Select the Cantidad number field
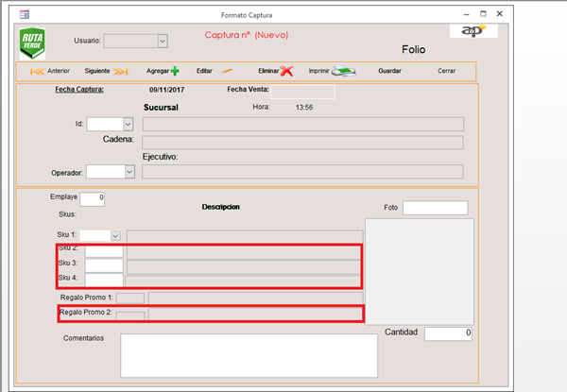Screen dimensions: 567x392 tap(448, 333)
